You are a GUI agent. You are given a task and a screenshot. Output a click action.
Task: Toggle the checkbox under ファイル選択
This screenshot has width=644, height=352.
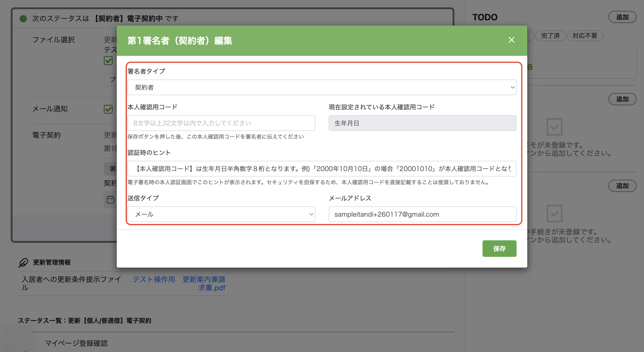pyautogui.click(x=108, y=60)
